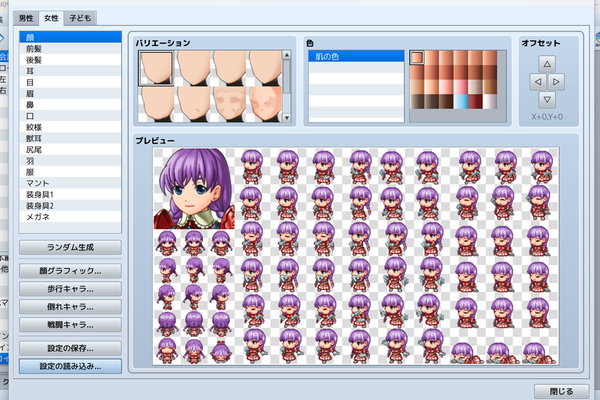Select 獣耳 in the parts list
Image resolution: width=600 pixels, height=400 pixels.
coord(70,138)
